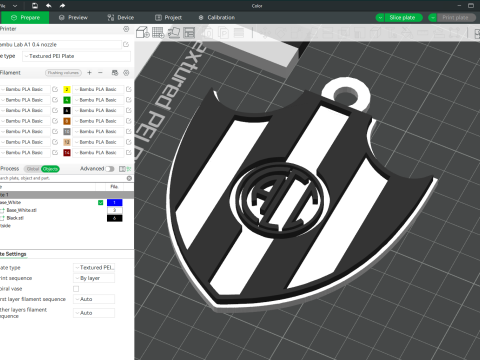Click the brown filament swatch 8

[x=67, y=121]
